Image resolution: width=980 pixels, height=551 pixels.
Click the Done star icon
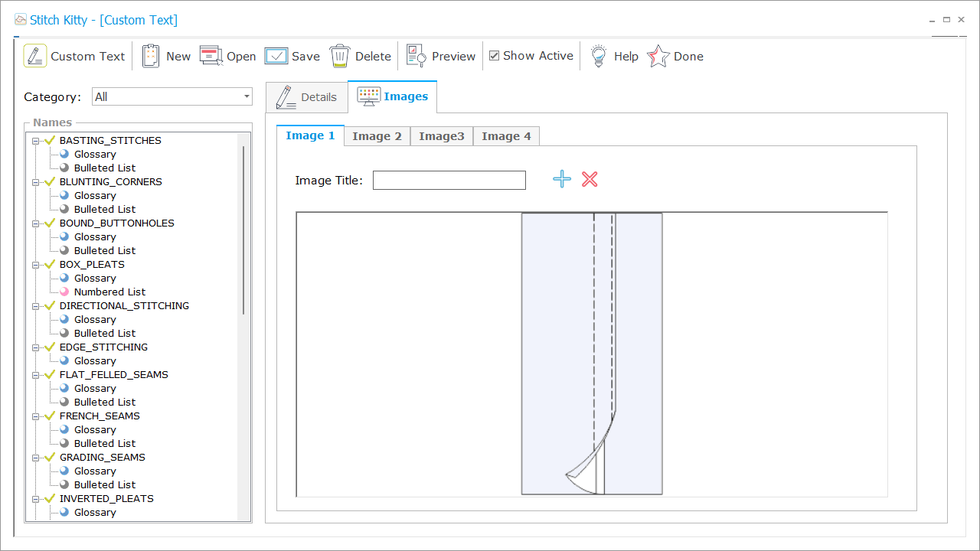(x=658, y=56)
